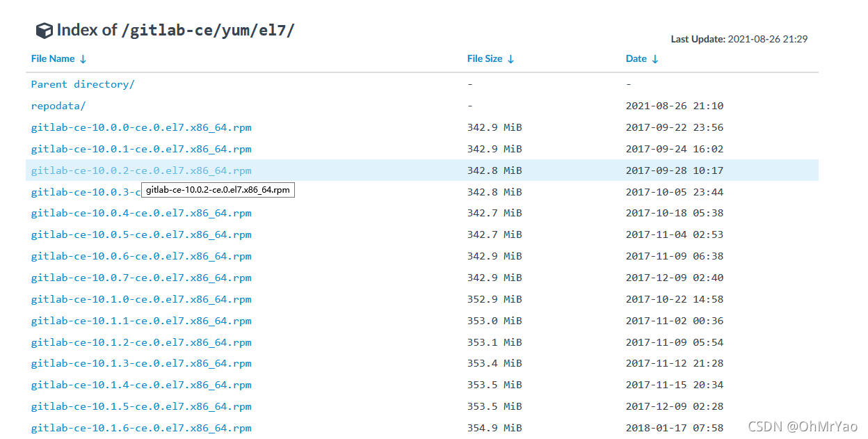Select the date 2017-11-09 06:38

coord(675,256)
